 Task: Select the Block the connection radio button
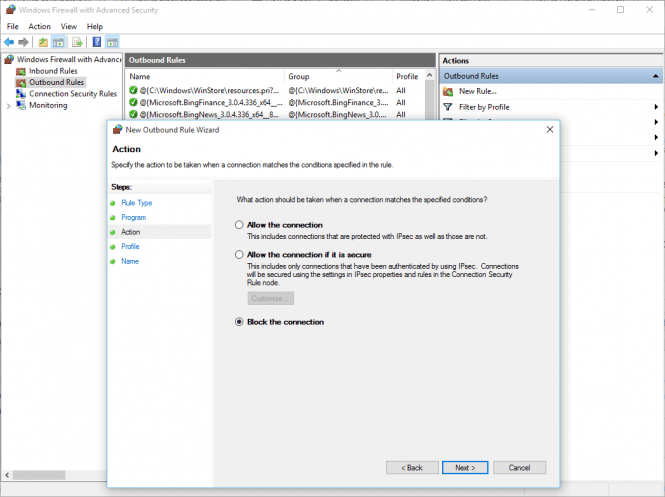[x=239, y=322]
